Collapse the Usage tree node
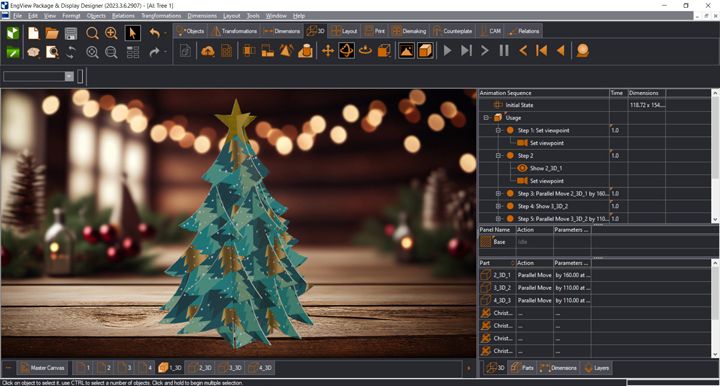Viewport: 720px width, 386px height. 486,118
